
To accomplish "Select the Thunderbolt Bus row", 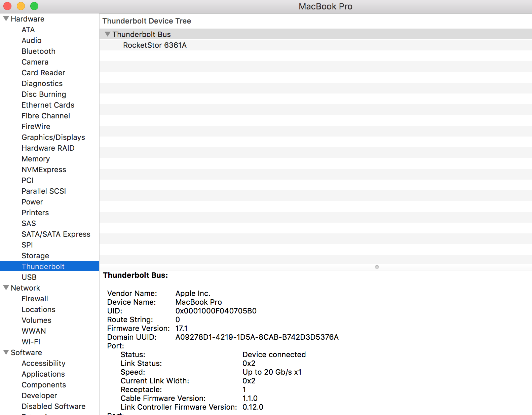I will point(315,34).
